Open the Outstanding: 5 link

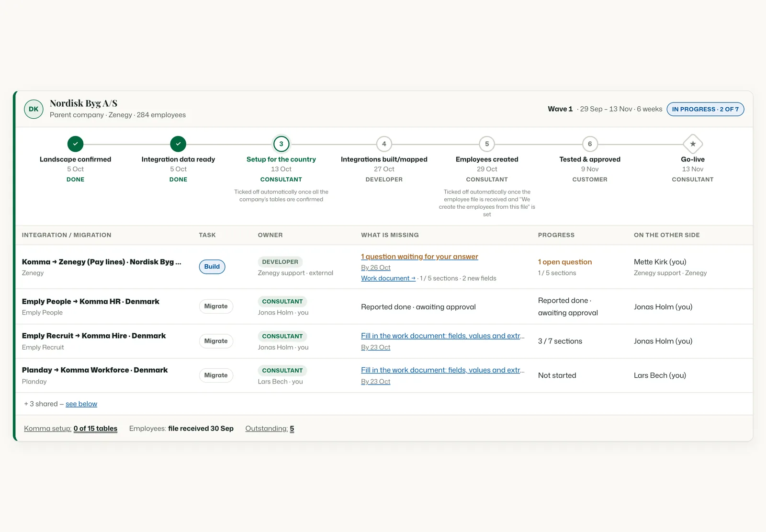click(x=270, y=429)
